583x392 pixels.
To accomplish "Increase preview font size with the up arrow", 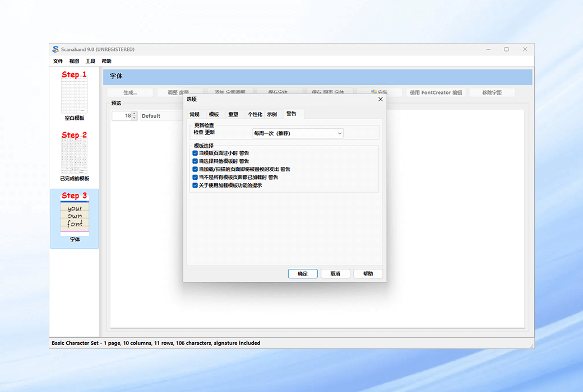I will [x=135, y=113].
